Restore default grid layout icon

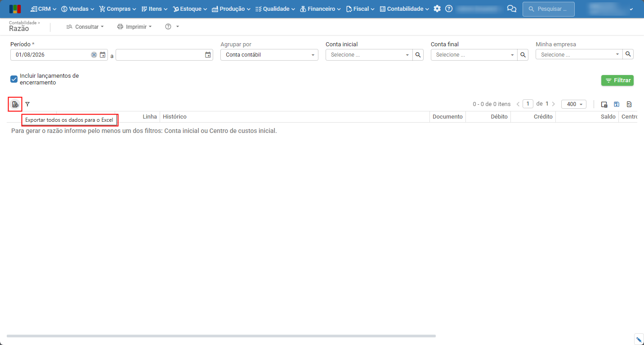(x=629, y=104)
